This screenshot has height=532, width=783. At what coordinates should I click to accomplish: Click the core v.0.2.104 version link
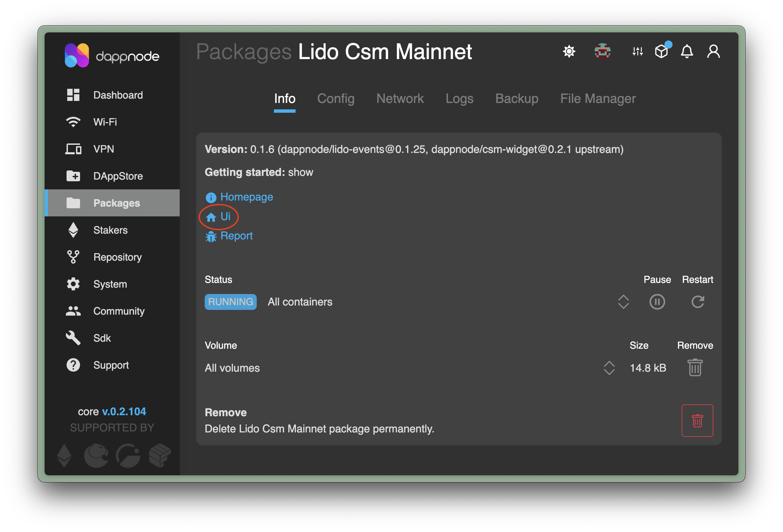click(x=124, y=411)
